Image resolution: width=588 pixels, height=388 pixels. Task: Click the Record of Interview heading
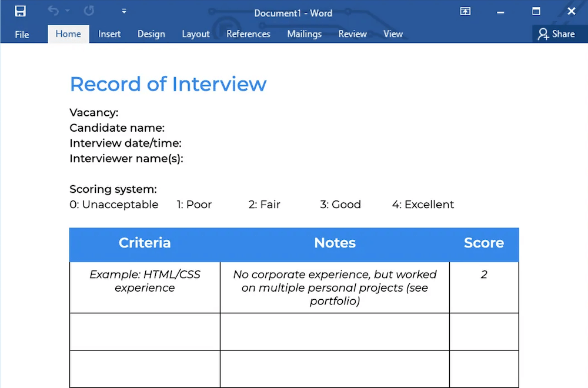coord(168,84)
